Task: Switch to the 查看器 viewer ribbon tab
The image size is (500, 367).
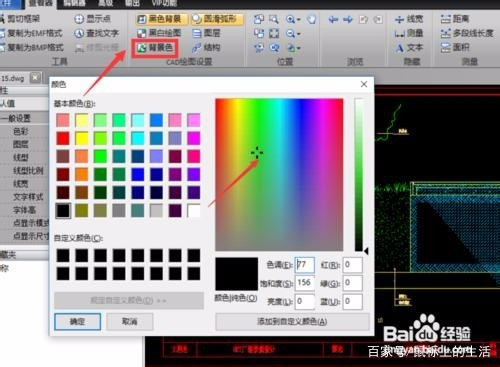Action: (x=41, y=3)
